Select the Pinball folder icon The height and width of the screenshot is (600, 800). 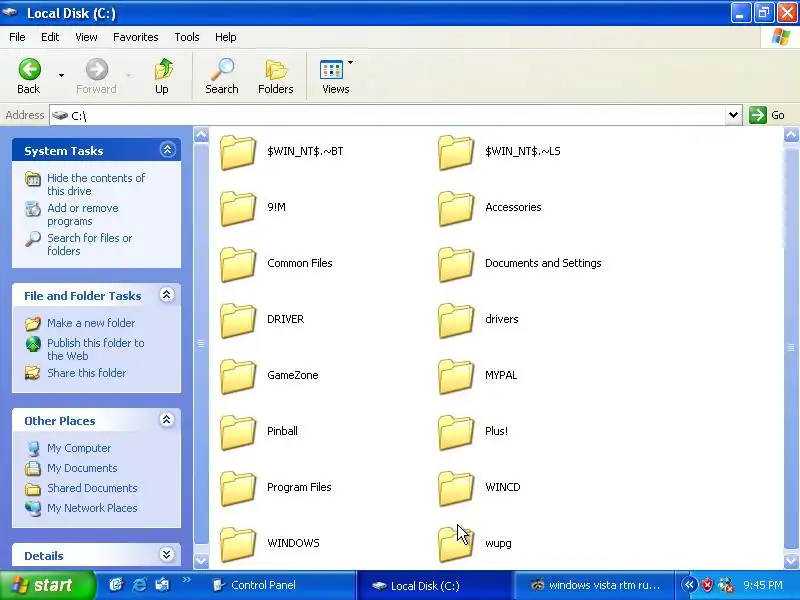(x=238, y=433)
